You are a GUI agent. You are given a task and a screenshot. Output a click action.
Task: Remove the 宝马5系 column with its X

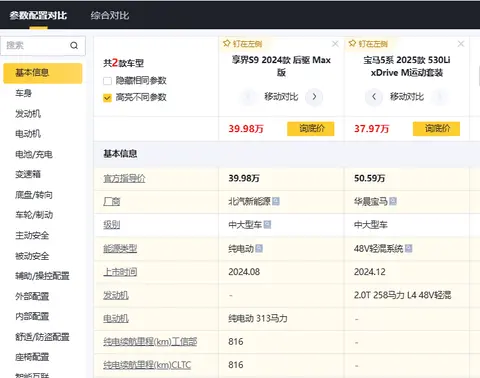[x=461, y=44]
